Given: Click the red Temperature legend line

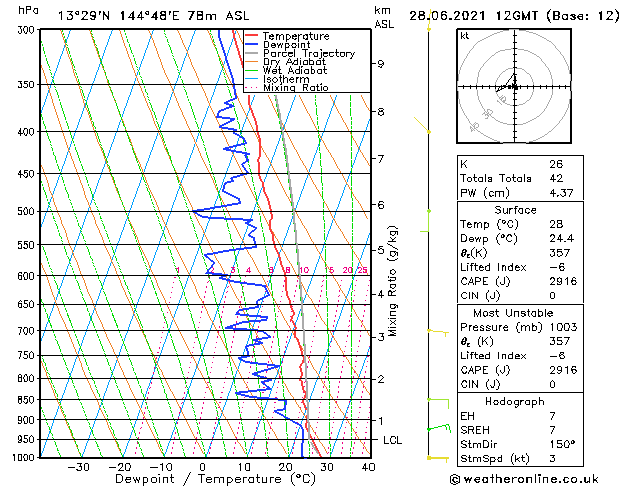Looking at the screenshot, I should (x=251, y=36).
